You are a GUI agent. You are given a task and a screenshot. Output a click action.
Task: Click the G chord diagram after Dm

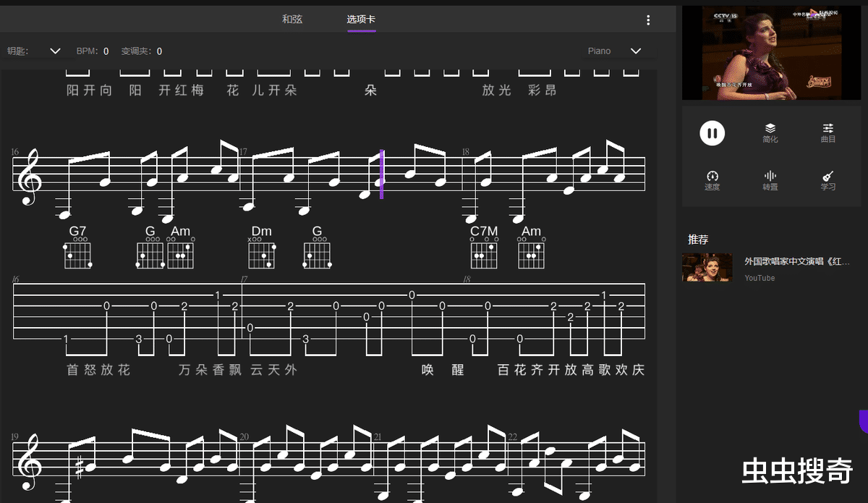(317, 253)
